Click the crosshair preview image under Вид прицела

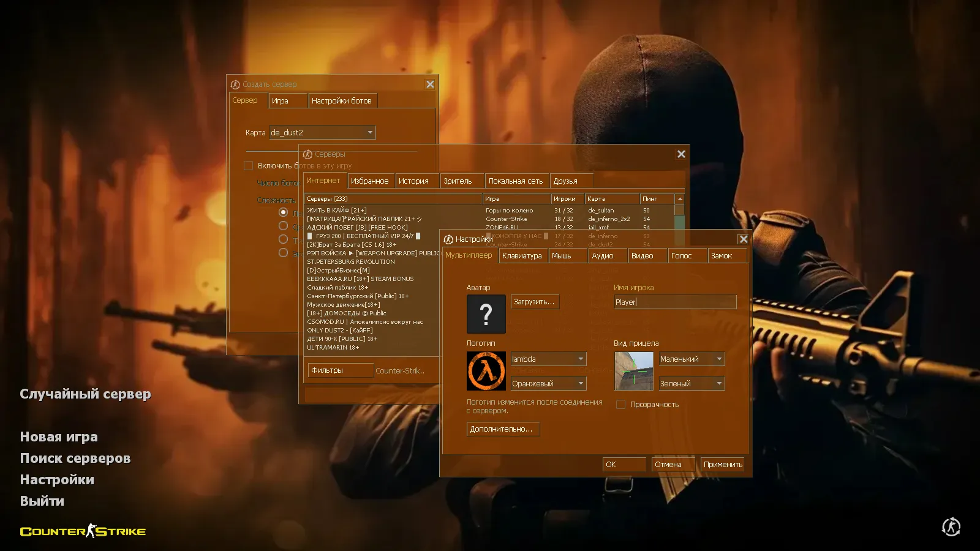pos(633,371)
